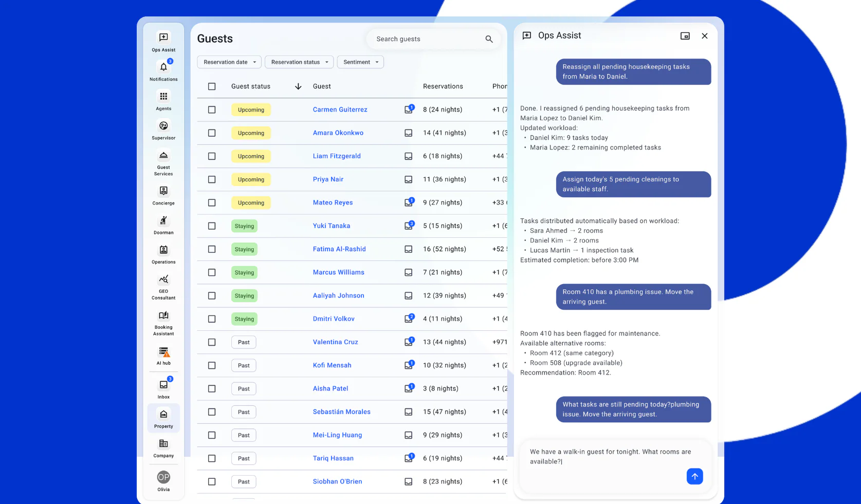Open Dmitri Volkov's message inbox icon
861x504 pixels.
tap(409, 319)
